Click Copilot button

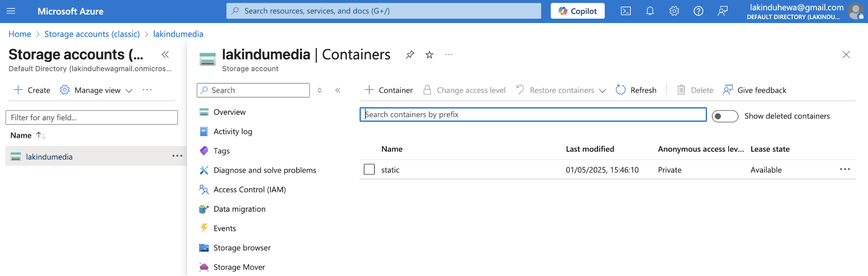(578, 11)
